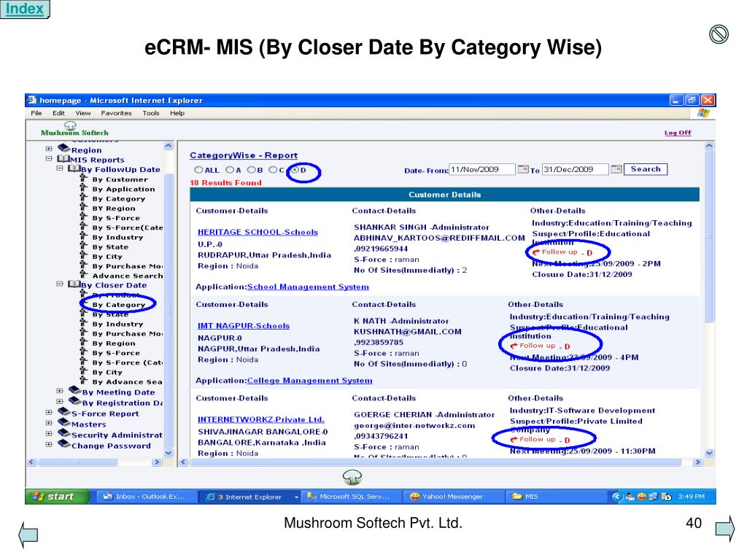
Task: Open the Edit menu
Action: [x=58, y=113]
